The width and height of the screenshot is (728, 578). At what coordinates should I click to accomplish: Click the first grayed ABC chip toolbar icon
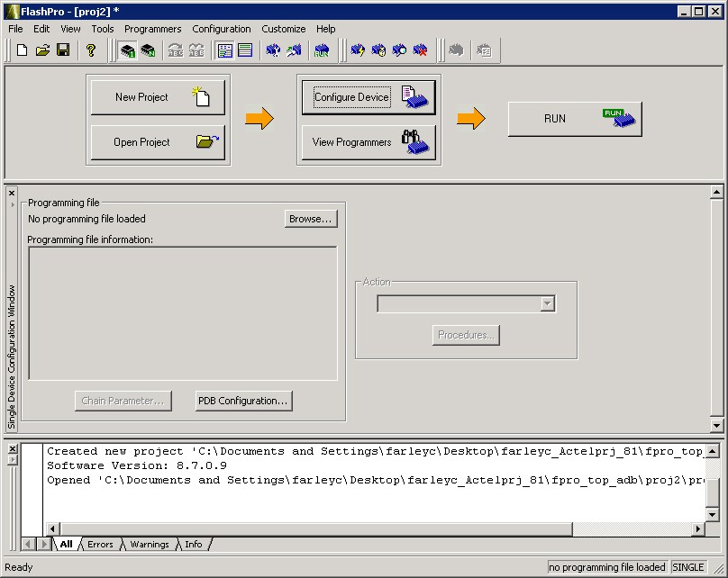pos(176,50)
